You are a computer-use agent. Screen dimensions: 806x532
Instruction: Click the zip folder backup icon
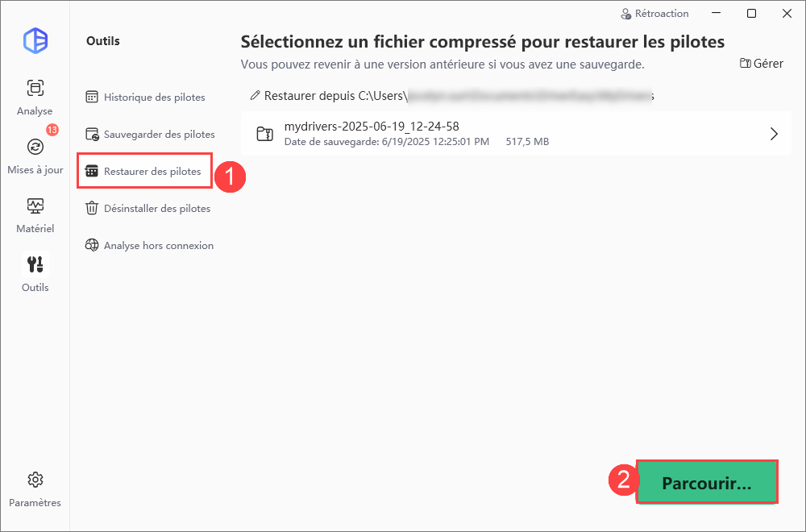(x=264, y=134)
